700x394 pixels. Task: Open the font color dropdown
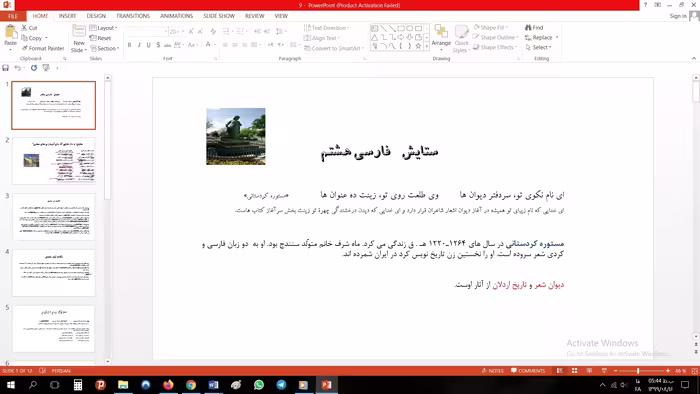(x=215, y=45)
